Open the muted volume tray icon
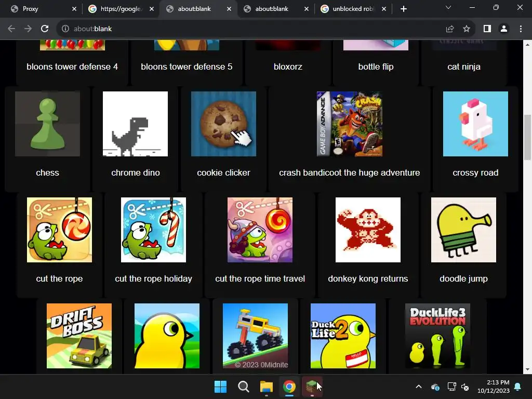The height and width of the screenshot is (399, 532). point(465,387)
